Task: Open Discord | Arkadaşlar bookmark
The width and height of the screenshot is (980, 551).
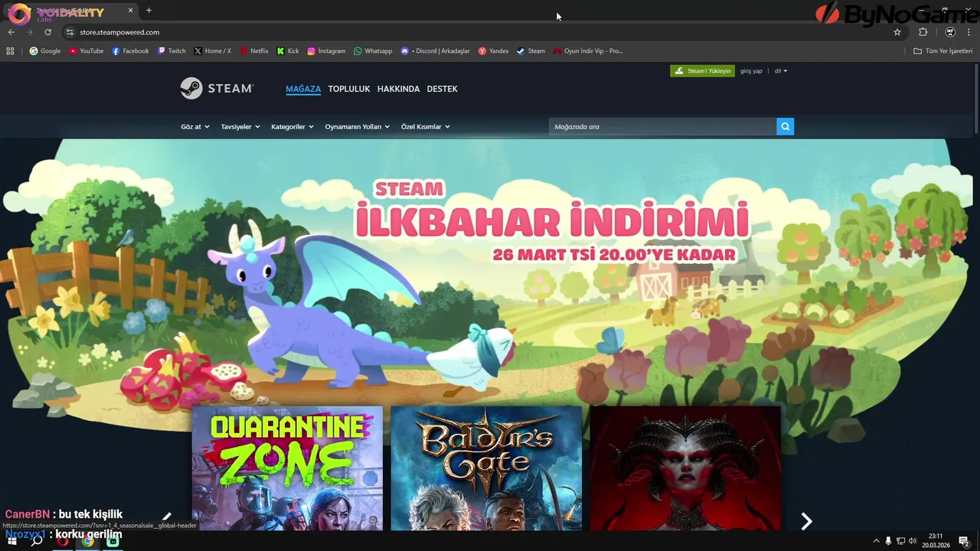Action: coord(436,51)
